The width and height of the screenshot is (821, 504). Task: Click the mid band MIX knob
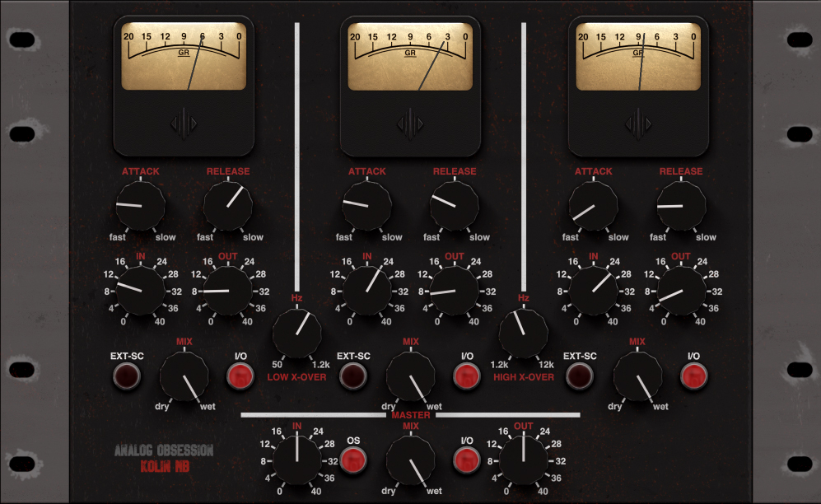[x=410, y=376]
